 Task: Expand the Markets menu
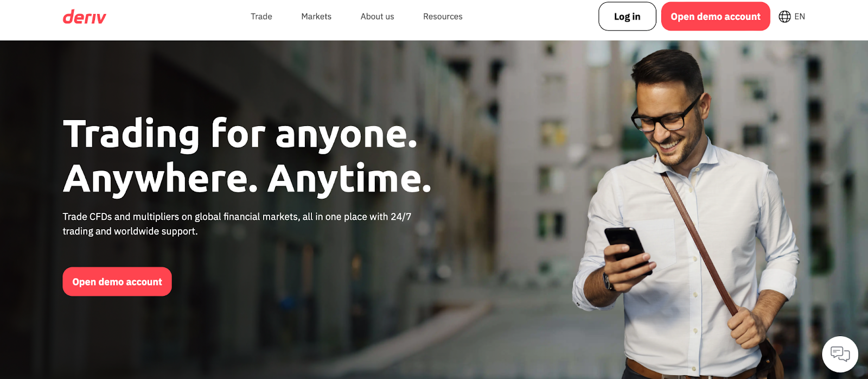pyautogui.click(x=316, y=17)
